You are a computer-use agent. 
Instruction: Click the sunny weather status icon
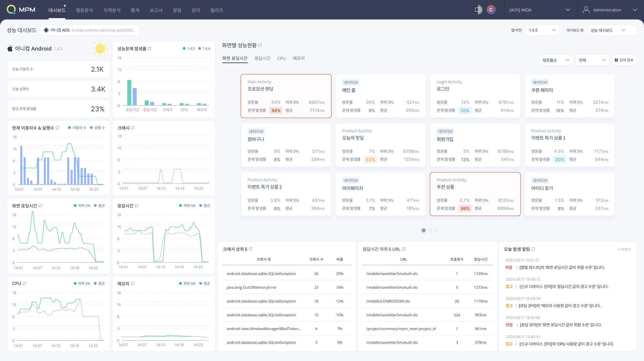click(x=100, y=49)
